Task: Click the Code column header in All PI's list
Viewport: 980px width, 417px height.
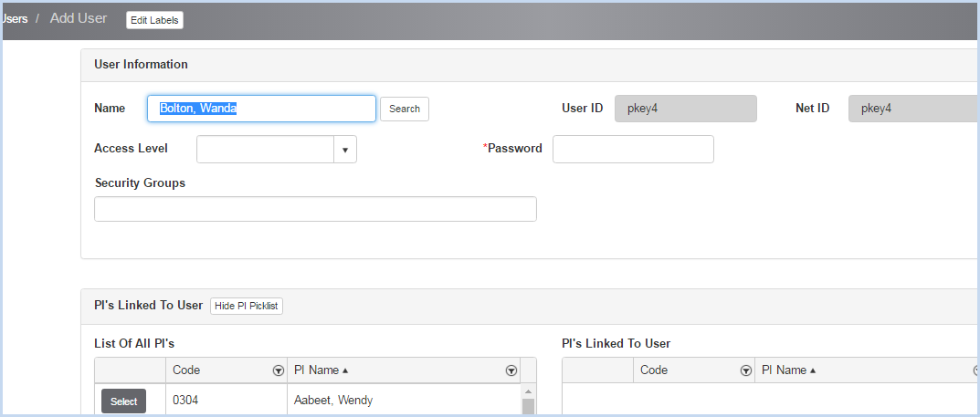Action: click(186, 370)
